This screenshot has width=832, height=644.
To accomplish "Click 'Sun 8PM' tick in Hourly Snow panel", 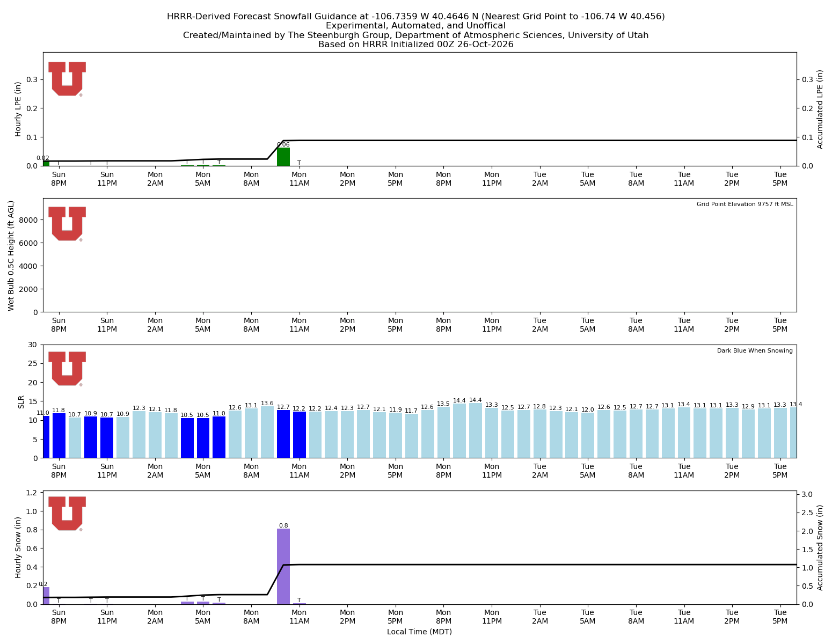I will click(59, 617).
